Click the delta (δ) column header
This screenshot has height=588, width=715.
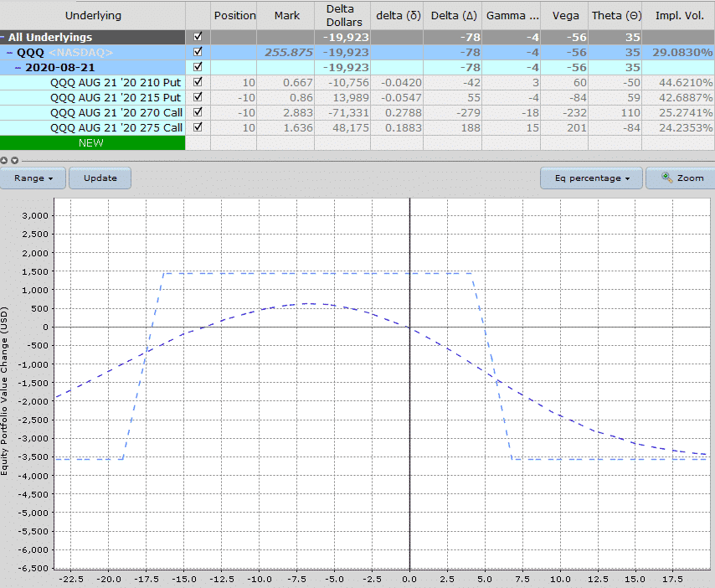pyautogui.click(x=397, y=16)
